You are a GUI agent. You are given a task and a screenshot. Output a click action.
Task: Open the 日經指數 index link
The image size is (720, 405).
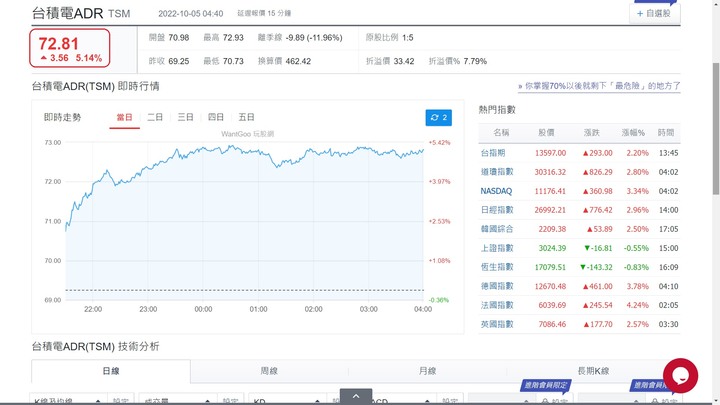(x=497, y=210)
